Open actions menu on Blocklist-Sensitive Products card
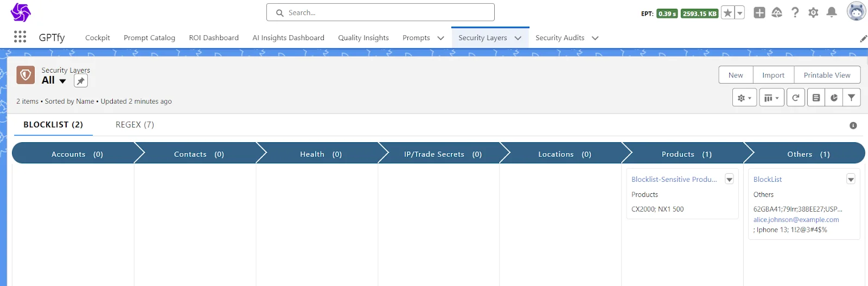Image resolution: width=868 pixels, height=286 pixels. [x=729, y=179]
